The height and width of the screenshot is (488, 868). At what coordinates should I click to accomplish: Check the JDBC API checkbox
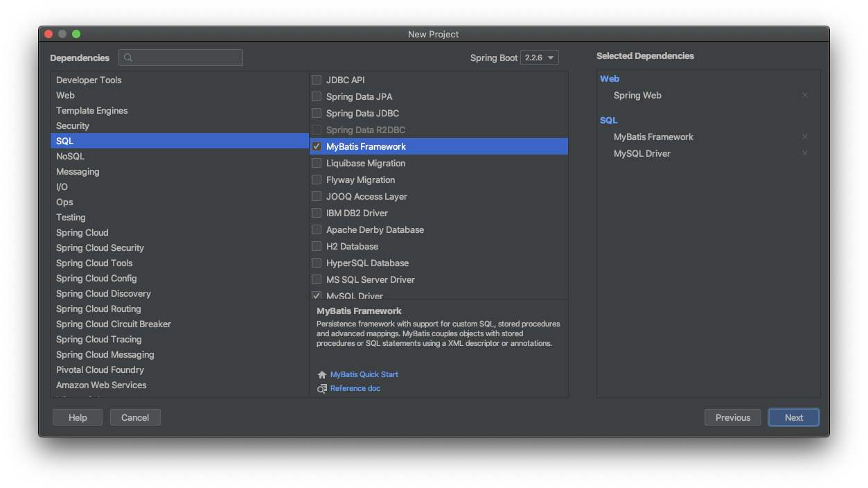click(x=317, y=80)
